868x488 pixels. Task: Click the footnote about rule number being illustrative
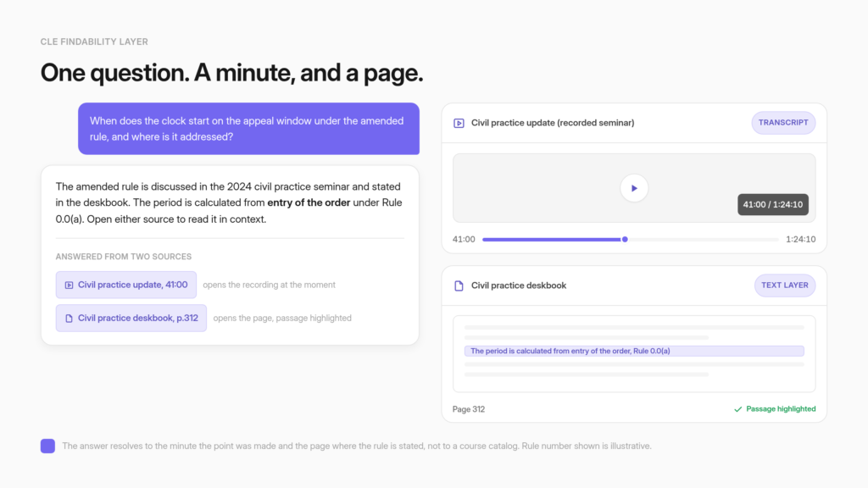pyautogui.click(x=357, y=446)
